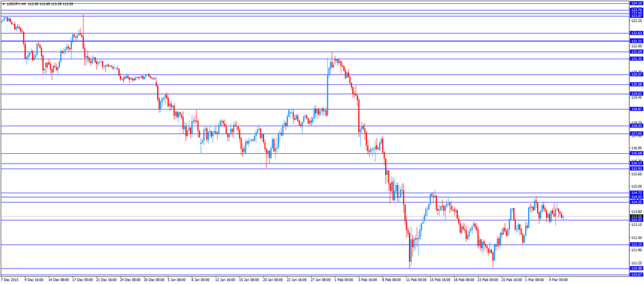Select the 110.98 price level label
Screen dimensions: 644x284
(636, 269)
